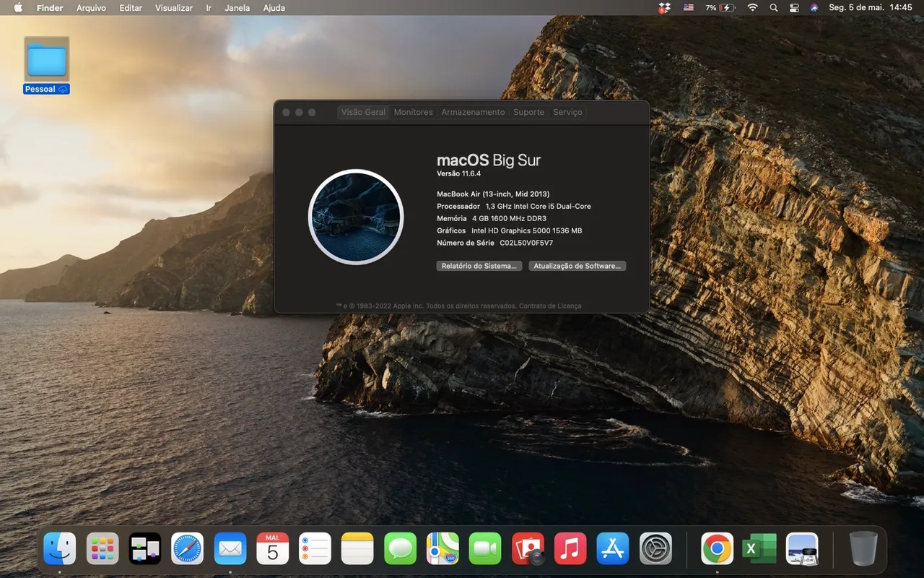This screenshot has width=924, height=578.
Task: Open Photo Booth in the Dock
Action: point(528,548)
